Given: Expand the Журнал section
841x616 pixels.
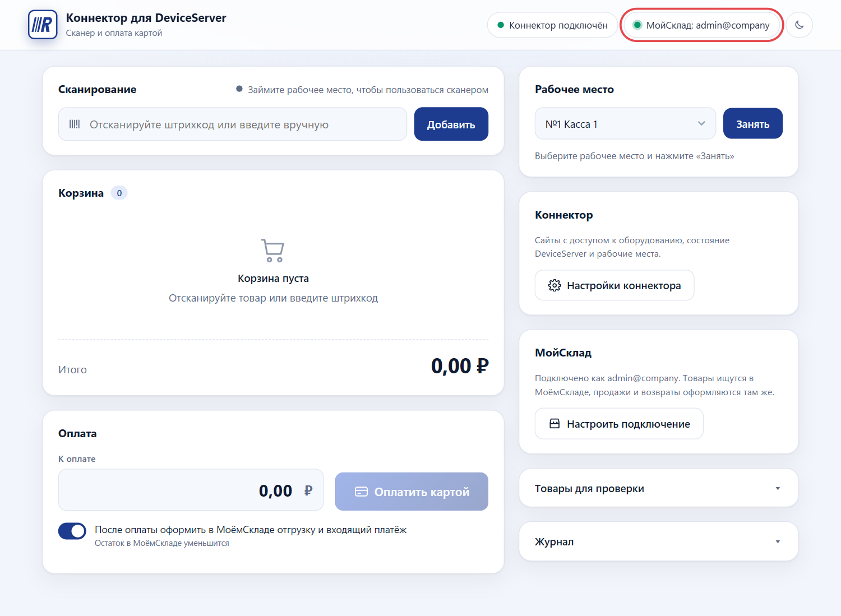Looking at the screenshot, I should 659,541.
